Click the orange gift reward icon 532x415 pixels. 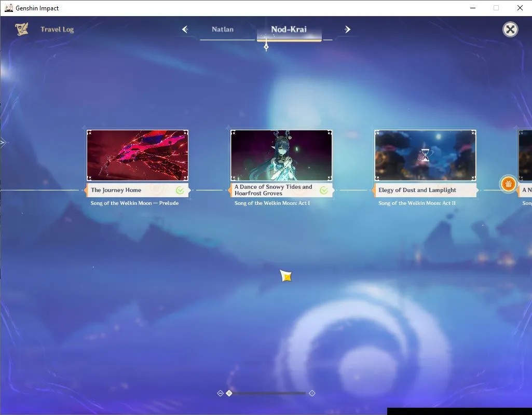click(508, 184)
